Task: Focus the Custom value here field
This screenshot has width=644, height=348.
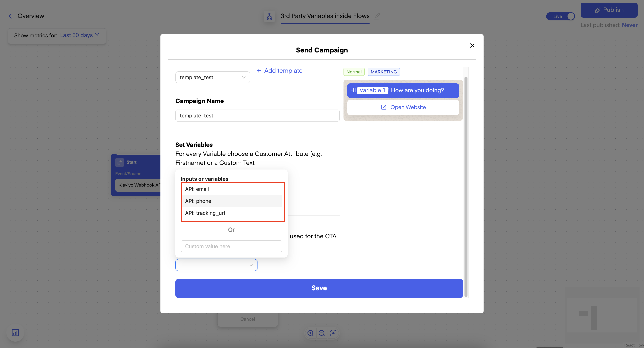Action: (x=231, y=246)
